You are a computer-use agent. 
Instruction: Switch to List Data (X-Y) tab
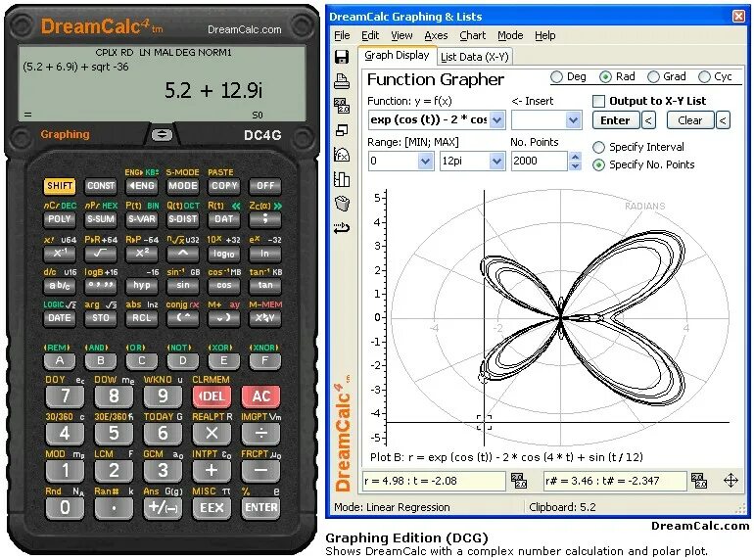click(475, 57)
